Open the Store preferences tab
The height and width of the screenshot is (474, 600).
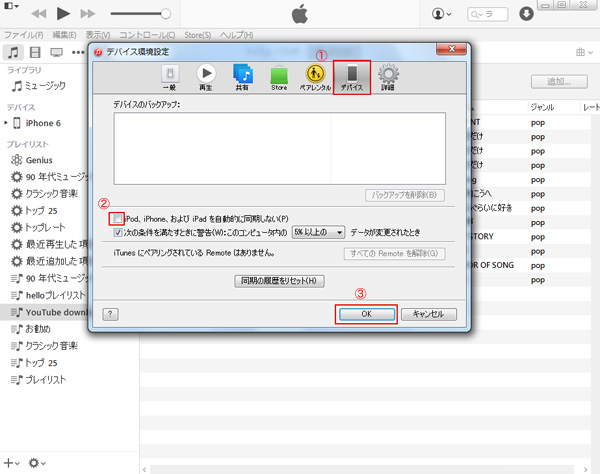279,78
